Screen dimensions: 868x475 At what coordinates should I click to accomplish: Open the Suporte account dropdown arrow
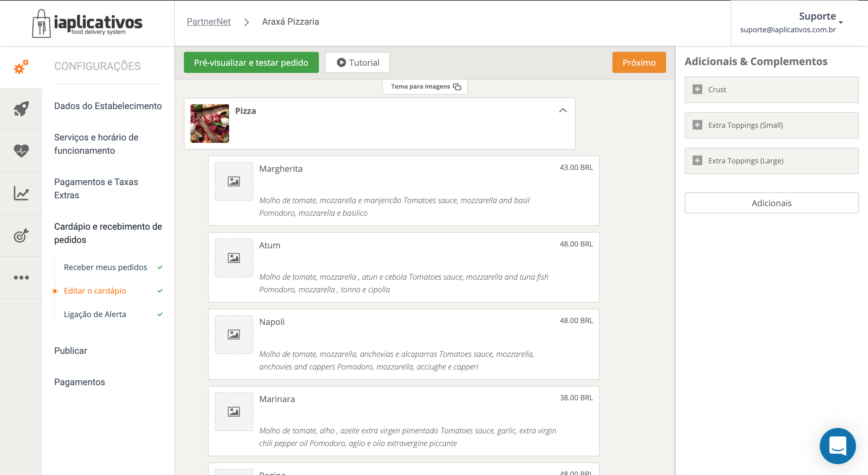(x=841, y=22)
